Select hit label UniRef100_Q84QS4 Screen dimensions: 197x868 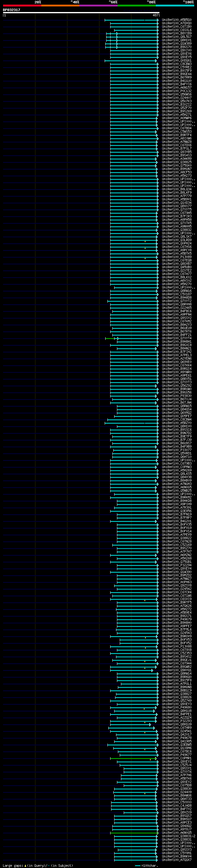pos(177,410)
